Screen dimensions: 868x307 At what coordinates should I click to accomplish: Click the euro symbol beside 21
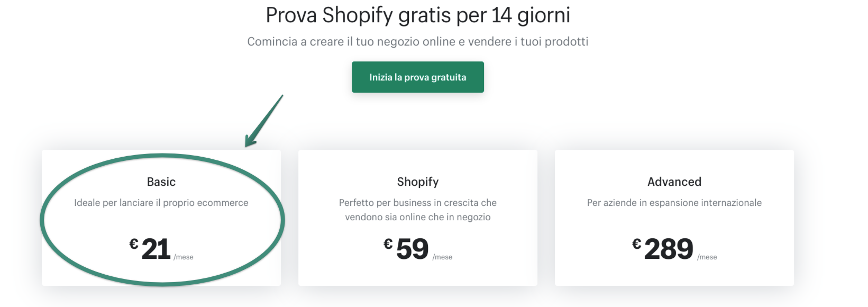pyautogui.click(x=134, y=244)
